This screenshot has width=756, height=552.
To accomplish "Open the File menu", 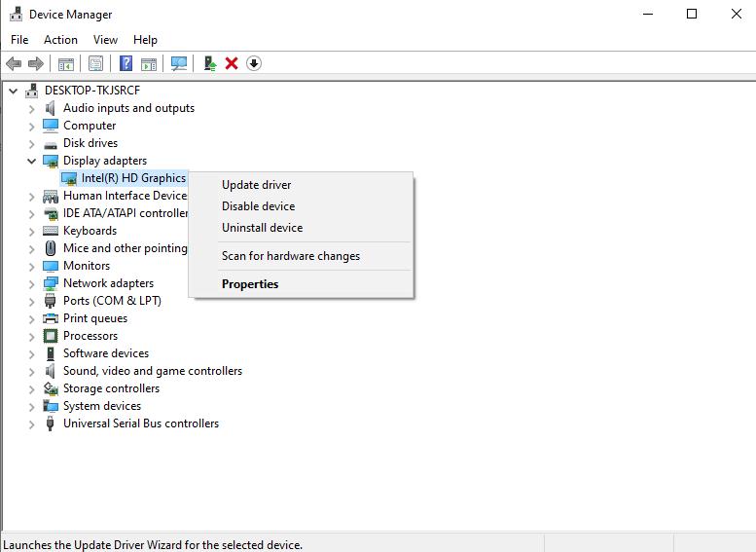I will 19,40.
